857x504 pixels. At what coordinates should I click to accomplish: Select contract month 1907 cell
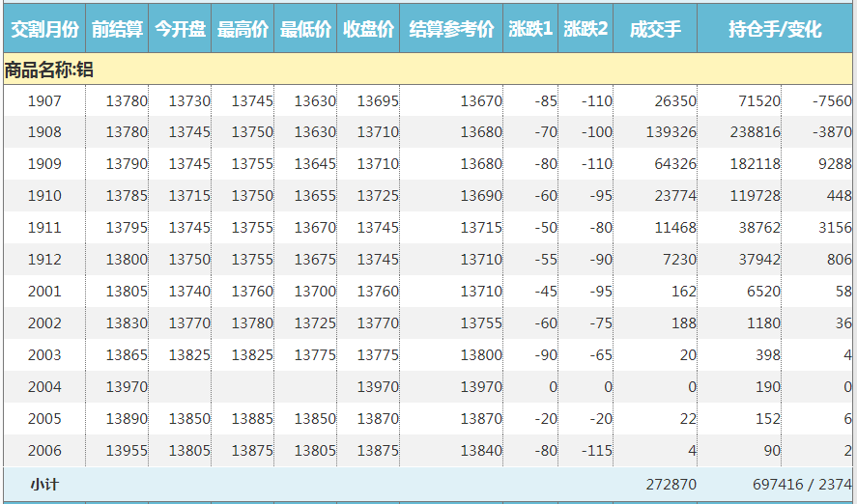point(43,100)
